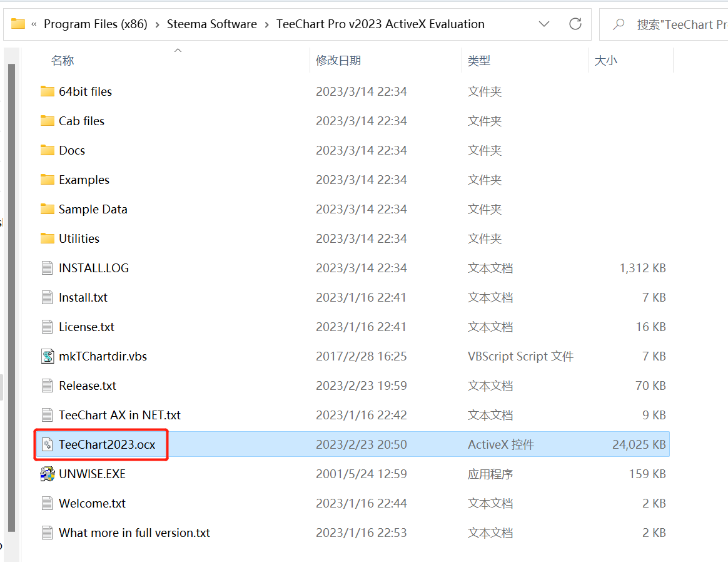728x562 pixels.
Task: Expand hidden path segments via « chevron
Action: 34,24
